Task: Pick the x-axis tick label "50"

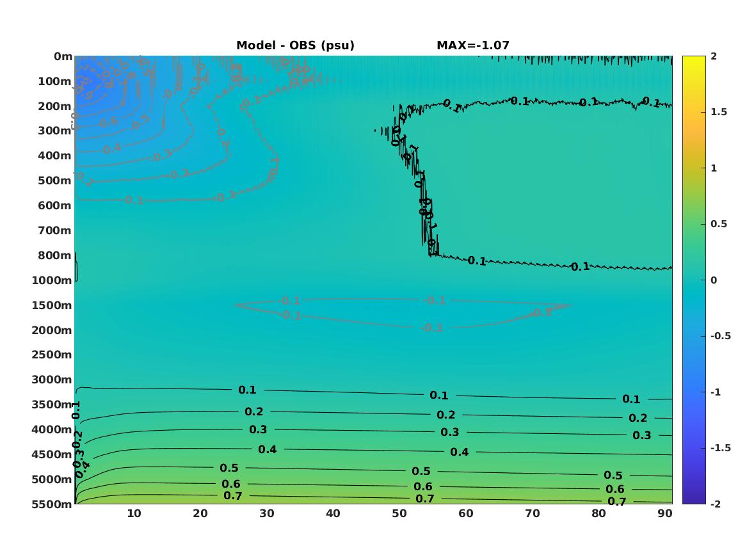Action: [x=399, y=513]
